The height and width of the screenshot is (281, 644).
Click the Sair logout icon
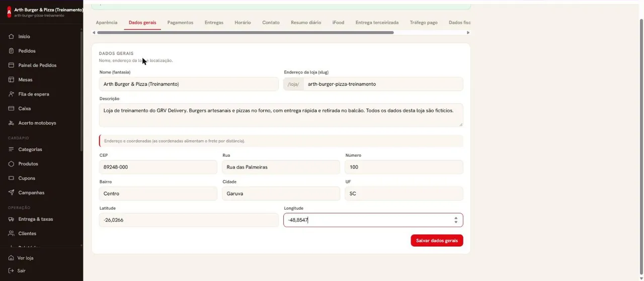11,270
